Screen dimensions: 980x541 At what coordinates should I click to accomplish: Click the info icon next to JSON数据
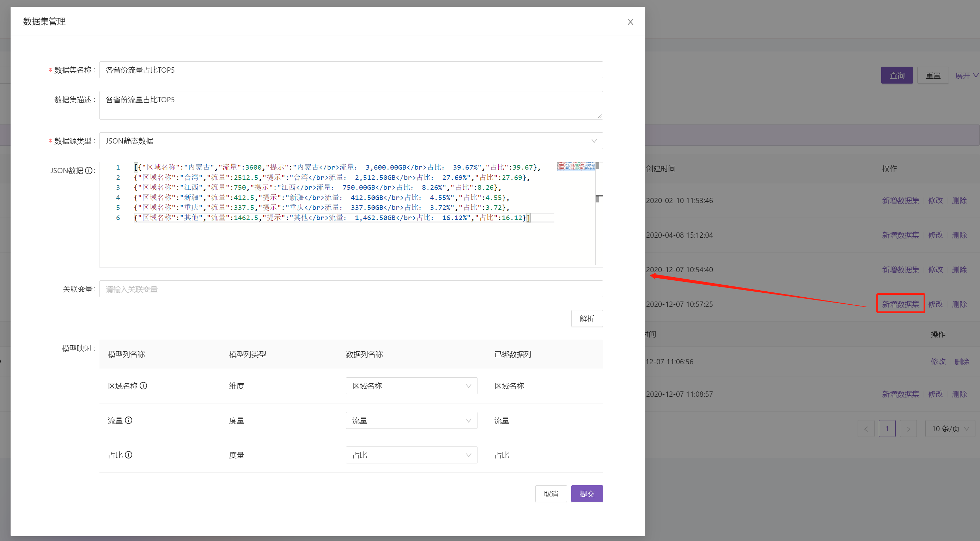89,170
